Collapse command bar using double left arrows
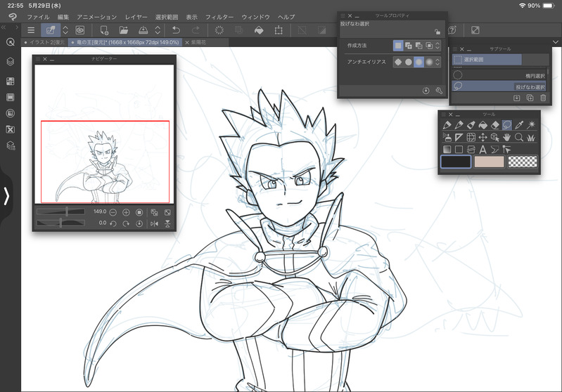562x392 pixels. point(4,27)
